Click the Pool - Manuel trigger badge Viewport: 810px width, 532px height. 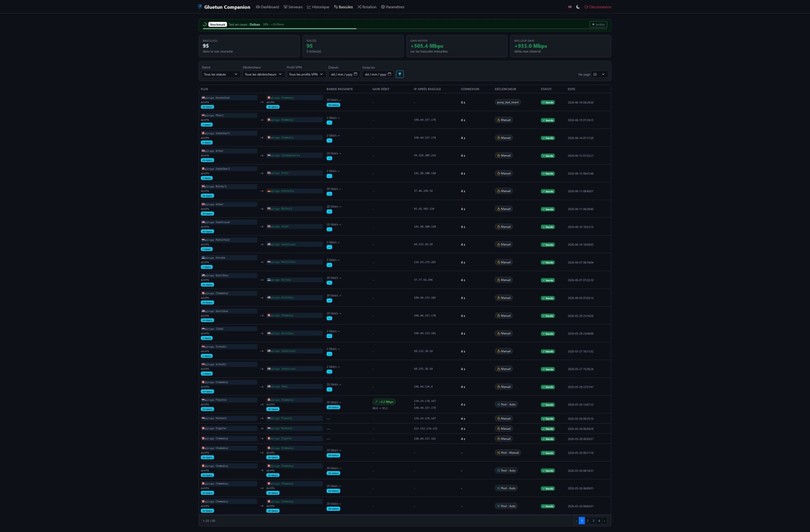(x=508, y=453)
